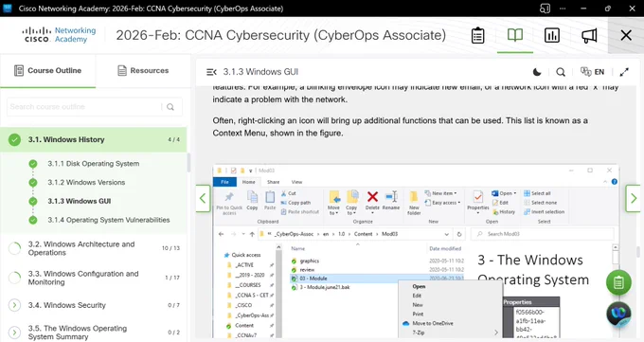Viewport: 644px width, 342px height.
Task: Select 3.1.3 Windows GUI topic
Action: pyautogui.click(x=80, y=201)
